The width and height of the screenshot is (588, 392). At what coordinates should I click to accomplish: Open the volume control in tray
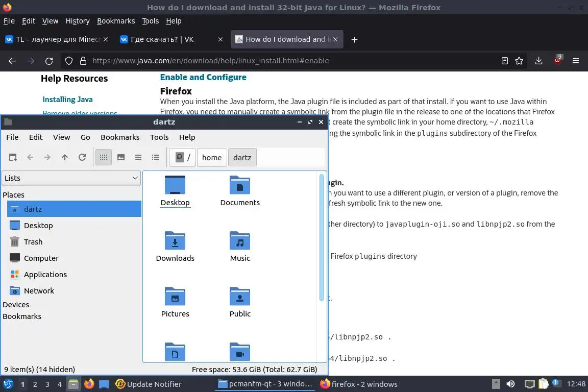(x=510, y=384)
